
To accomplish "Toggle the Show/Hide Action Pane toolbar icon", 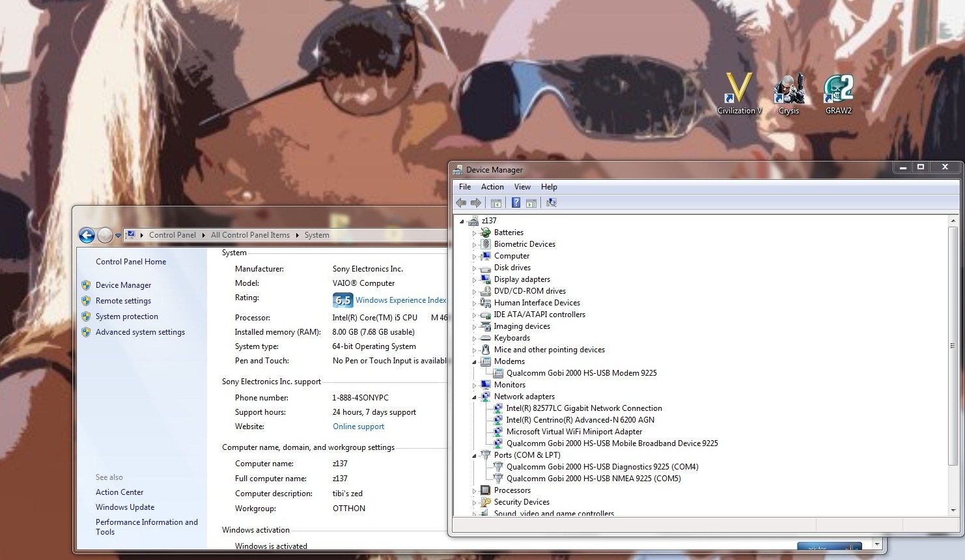I will [x=531, y=203].
